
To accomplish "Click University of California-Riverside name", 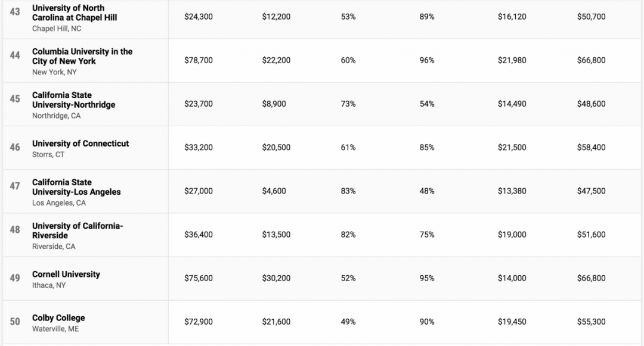I will (78, 230).
